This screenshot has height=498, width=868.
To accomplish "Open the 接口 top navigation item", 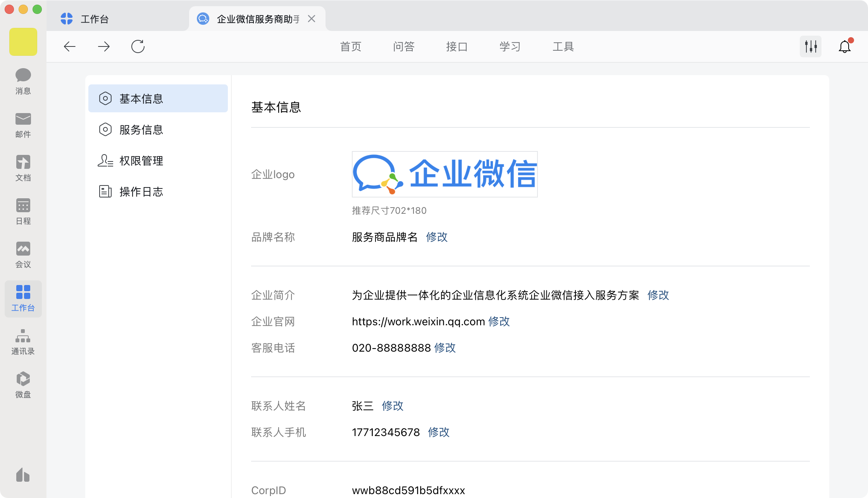I will pyautogui.click(x=456, y=46).
